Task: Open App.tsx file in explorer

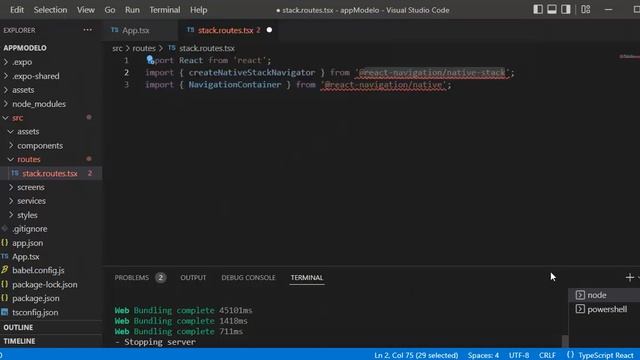Action: point(26,257)
